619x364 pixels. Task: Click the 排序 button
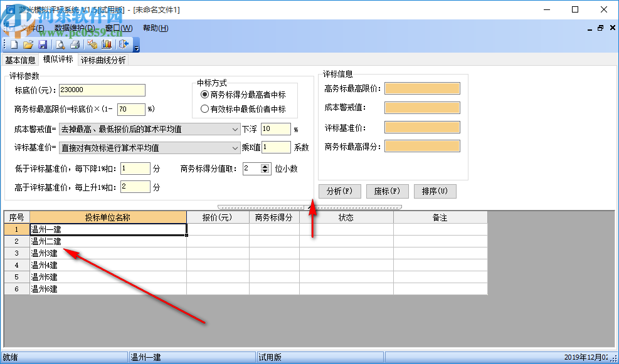coord(435,191)
